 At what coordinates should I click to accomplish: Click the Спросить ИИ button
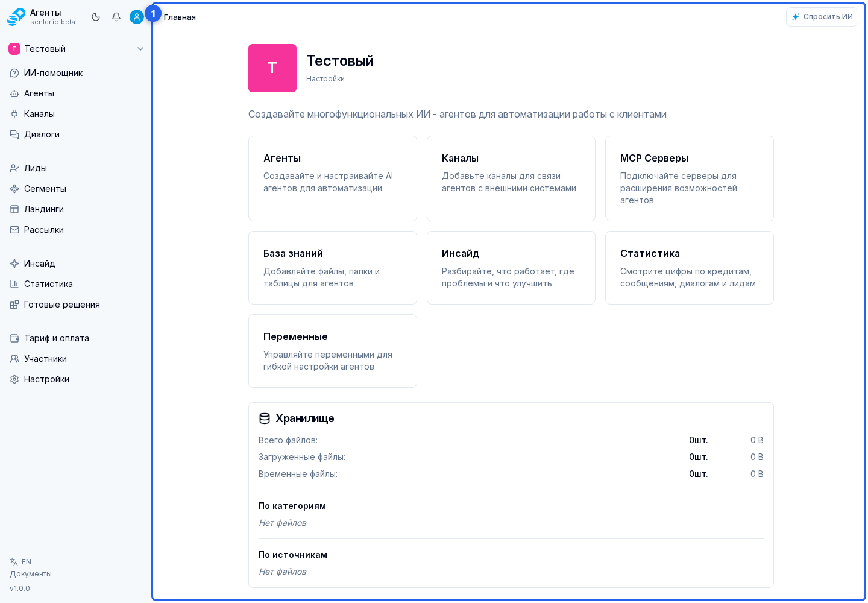822,17
